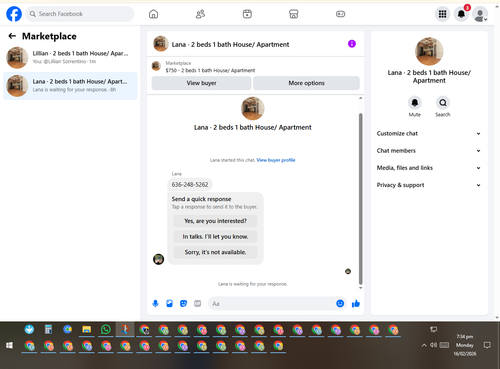Click the Search Facebook field
Image resolution: width=500 pixels, height=369 pixels.
coord(80,14)
